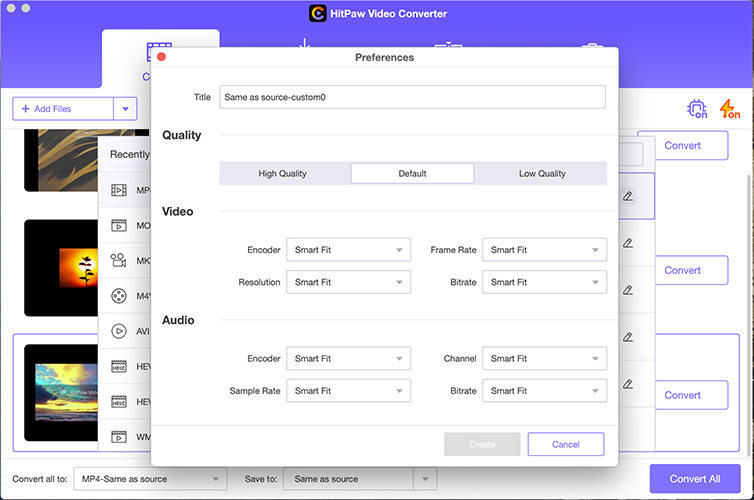The width and height of the screenshot is (754, 500).
Task: Open Video Bitrate dropdown
Action: coord(544,282)
